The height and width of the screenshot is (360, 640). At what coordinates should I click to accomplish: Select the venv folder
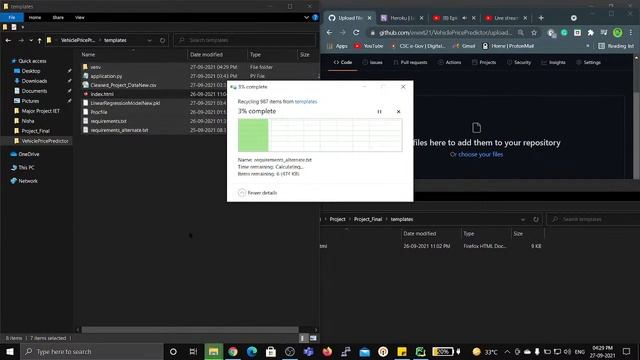96,67
